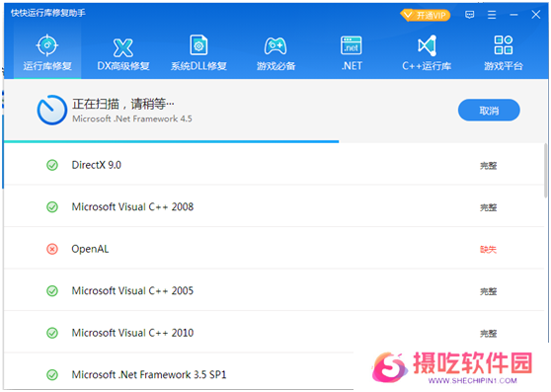Click the 正在扫描，请稍等 status text
551x392 pixels.
point(123,104)
